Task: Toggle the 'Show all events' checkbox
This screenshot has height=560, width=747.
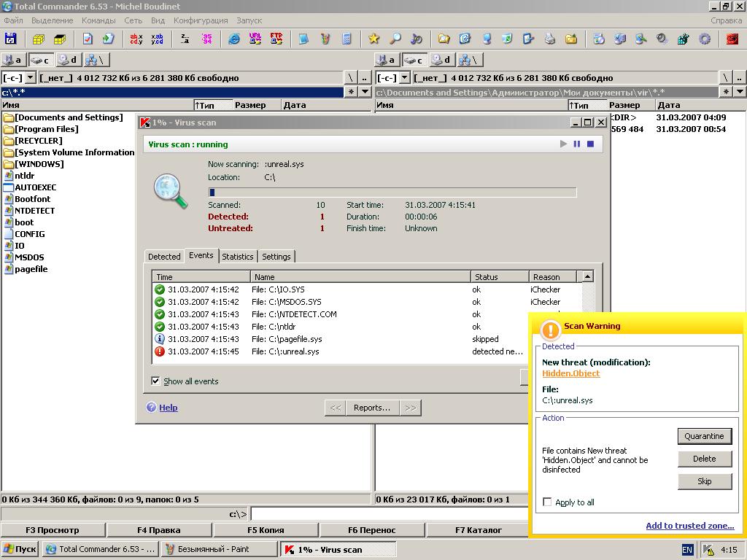Action: point(155,381)
